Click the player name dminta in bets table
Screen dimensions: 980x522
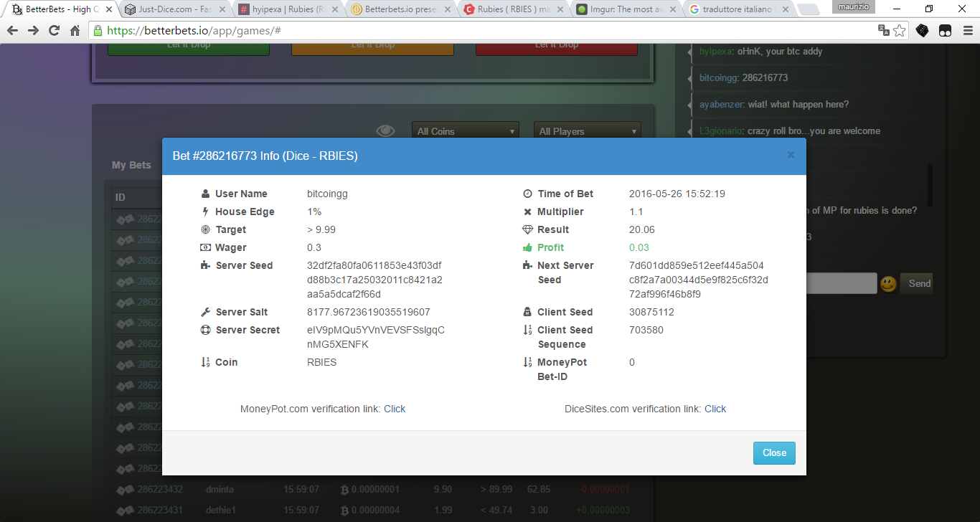pyautogui.click(x=220, y=489)
